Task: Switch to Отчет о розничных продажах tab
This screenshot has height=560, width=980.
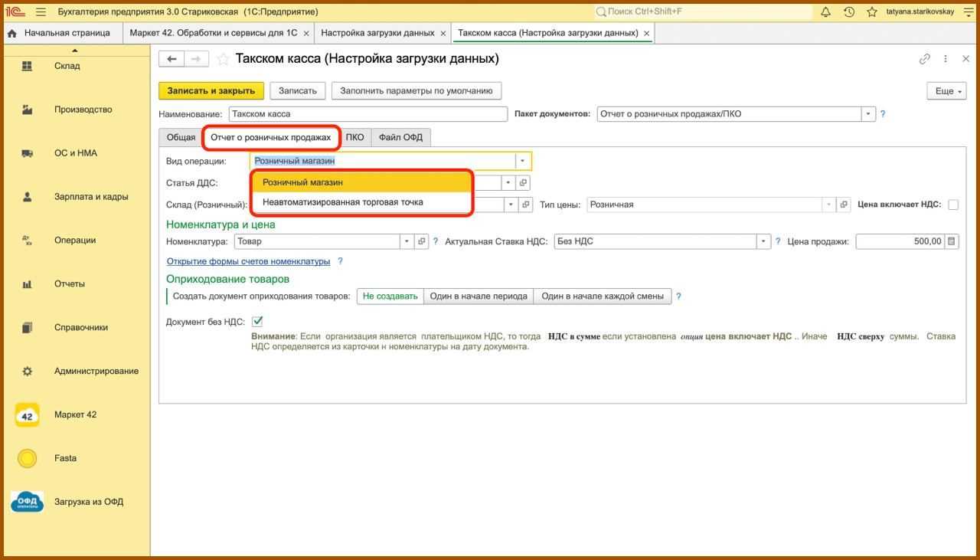Action: (271, 138)
